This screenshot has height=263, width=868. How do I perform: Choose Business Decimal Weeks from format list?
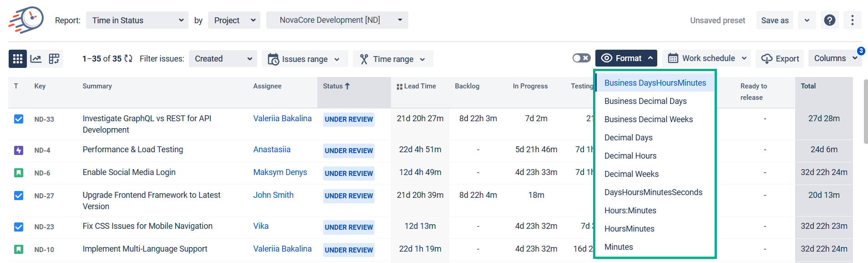click(648, 119)
